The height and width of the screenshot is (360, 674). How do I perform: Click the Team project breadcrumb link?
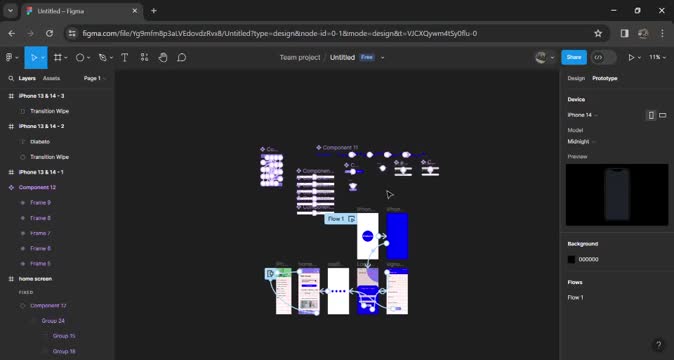[x=300, y=58]
